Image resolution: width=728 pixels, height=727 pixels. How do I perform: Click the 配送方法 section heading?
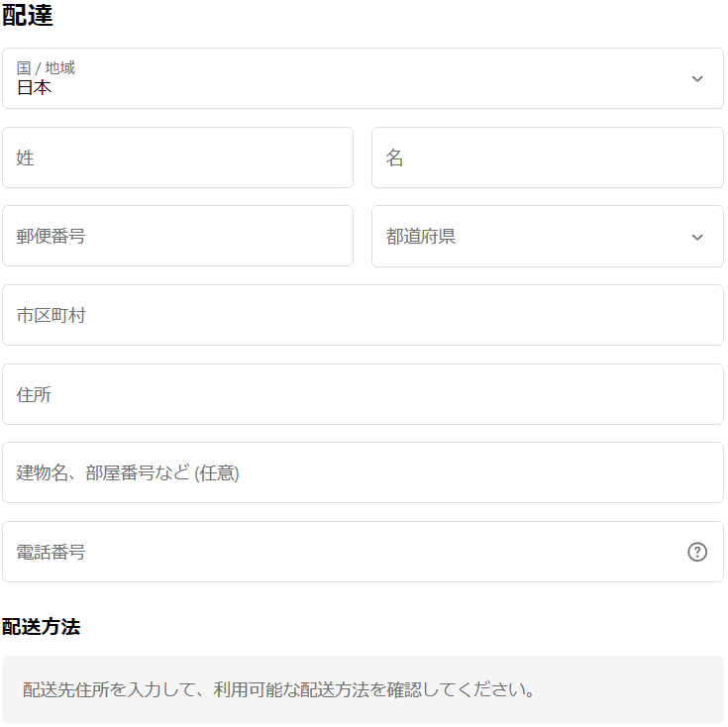[x=42, y=626]
